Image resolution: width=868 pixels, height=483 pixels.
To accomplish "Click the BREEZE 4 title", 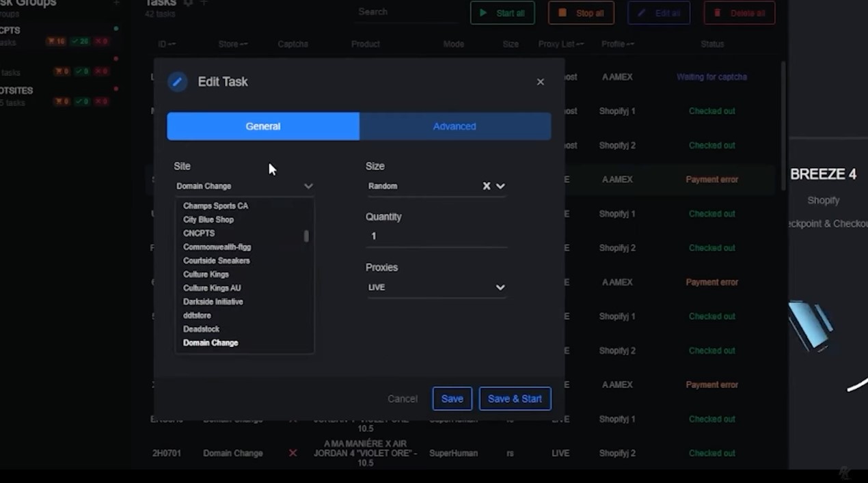I will 823,174.
